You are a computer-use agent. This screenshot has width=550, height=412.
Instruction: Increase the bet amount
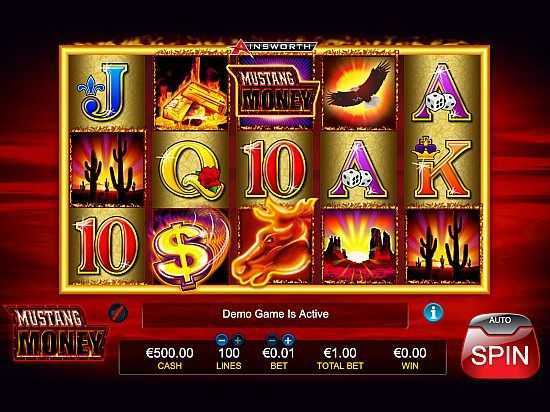click(288, 340)
